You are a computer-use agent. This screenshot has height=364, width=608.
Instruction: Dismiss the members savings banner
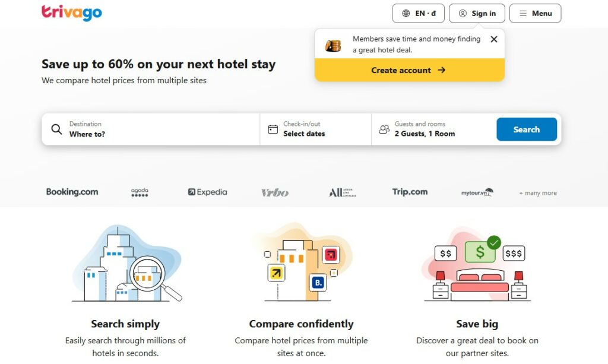tap(493, 39)
